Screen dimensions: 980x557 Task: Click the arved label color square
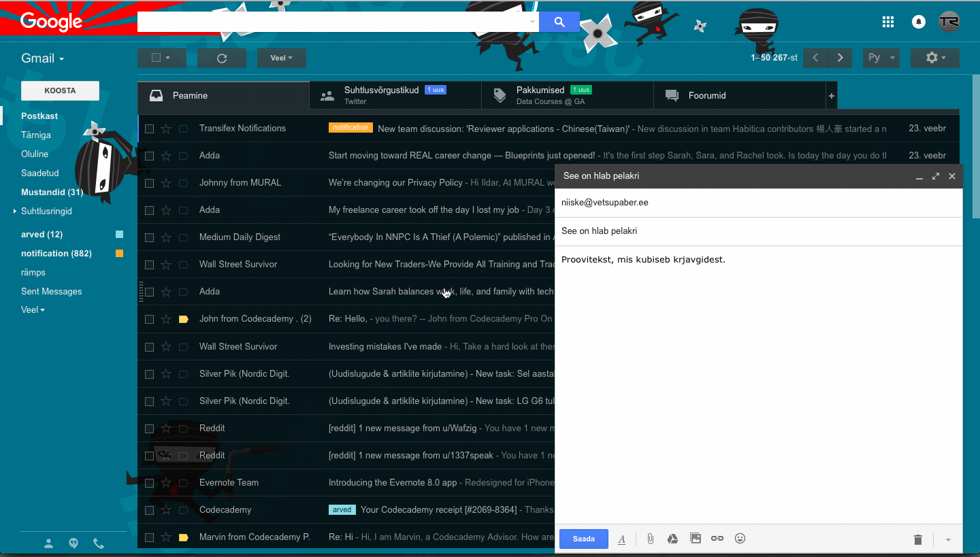tap(120, 235)
